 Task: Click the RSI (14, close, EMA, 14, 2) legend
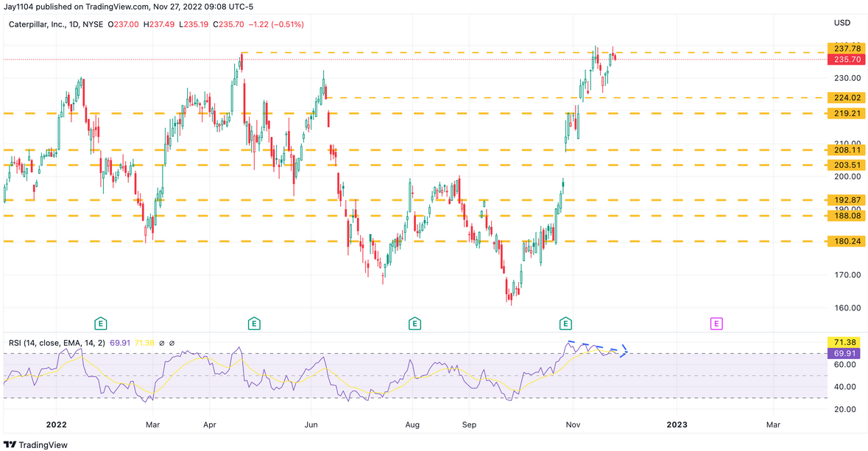(x=57, y=343)
